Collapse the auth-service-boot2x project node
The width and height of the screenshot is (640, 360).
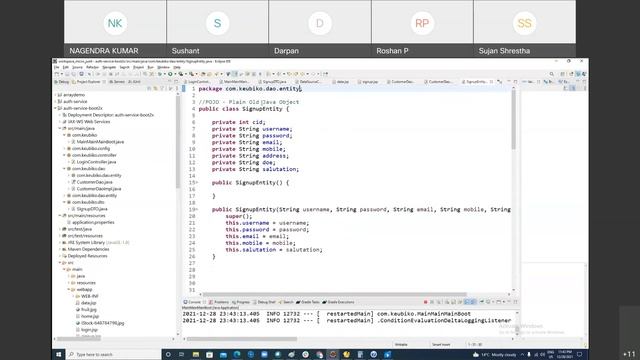(x=56, y=108)
